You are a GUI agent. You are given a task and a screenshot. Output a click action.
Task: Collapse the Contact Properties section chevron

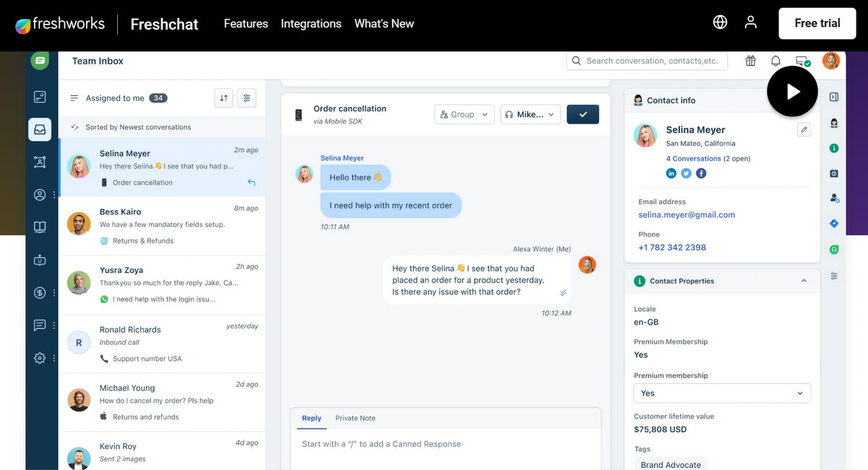(x=804, y=281)
